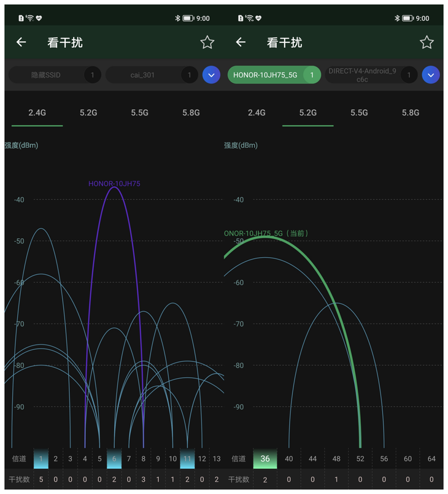Screen dimensions: 448x494
Task: Tap the favorite star on the left screen
Action: tap(207, 42)
